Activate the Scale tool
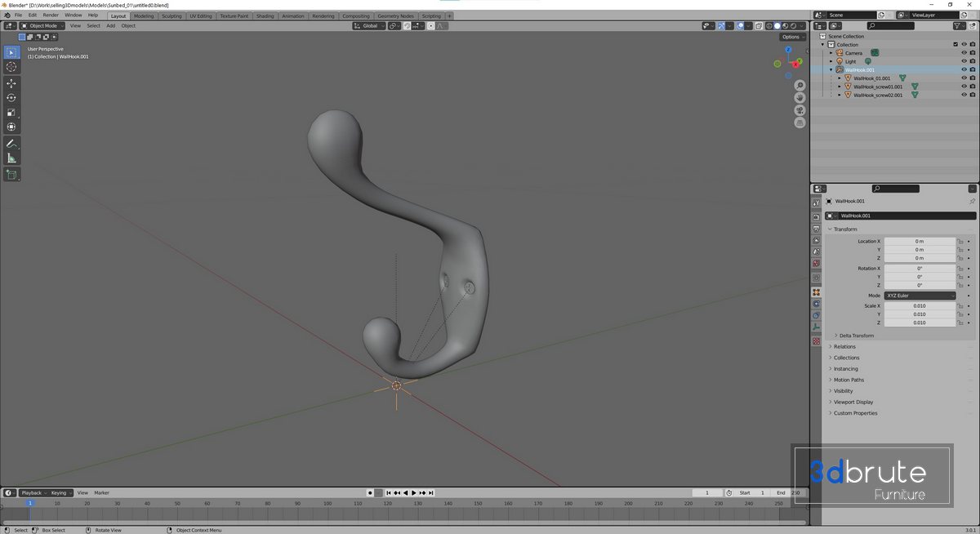This screenshot has width=980, height=534. coord(11,113)
